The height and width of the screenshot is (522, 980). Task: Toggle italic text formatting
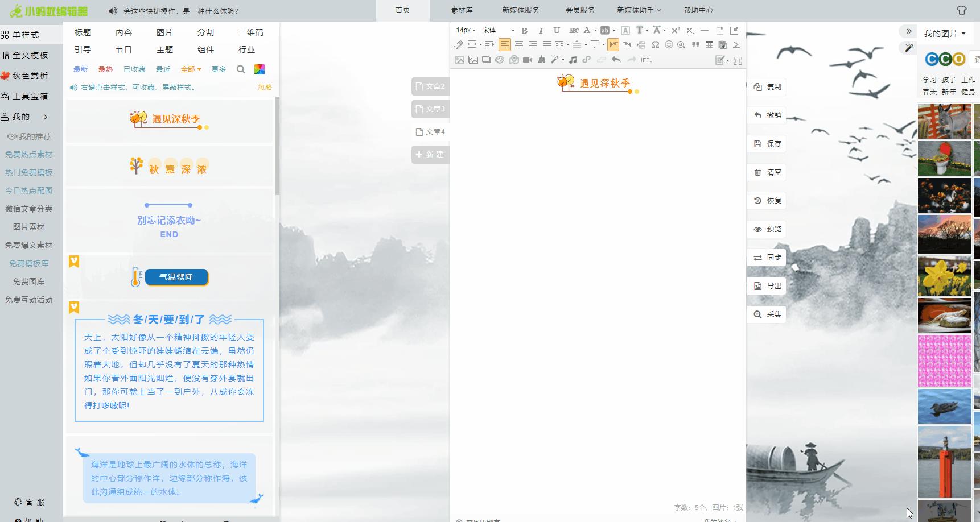tap(541, 31)
